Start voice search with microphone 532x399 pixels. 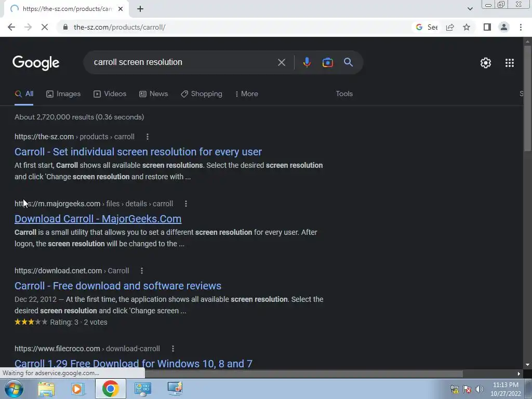coord(307,62)
